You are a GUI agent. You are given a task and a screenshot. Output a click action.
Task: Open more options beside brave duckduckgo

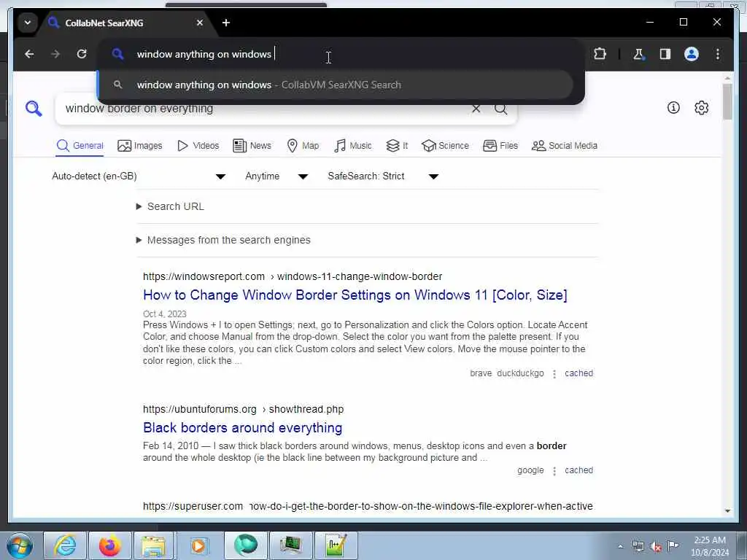pos(554,374)
